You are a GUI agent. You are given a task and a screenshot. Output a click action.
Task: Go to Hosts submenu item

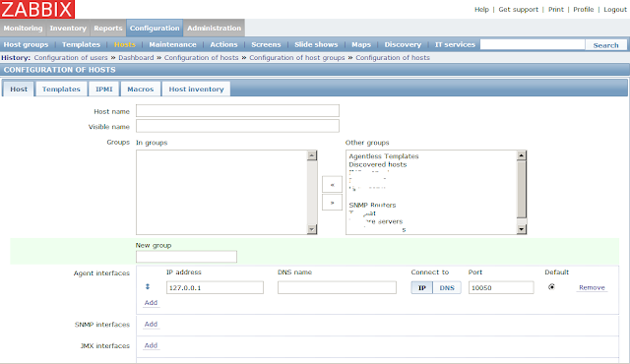pos(125,44)
